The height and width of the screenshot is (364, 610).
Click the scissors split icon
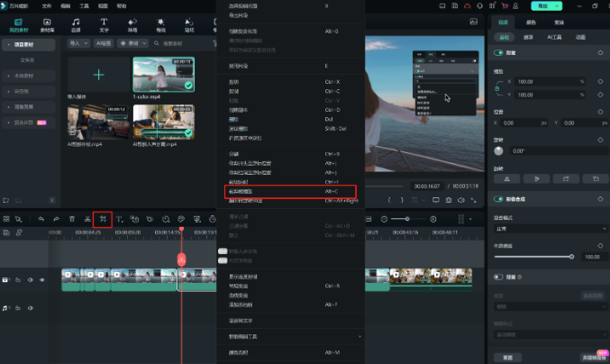point(86,218)
